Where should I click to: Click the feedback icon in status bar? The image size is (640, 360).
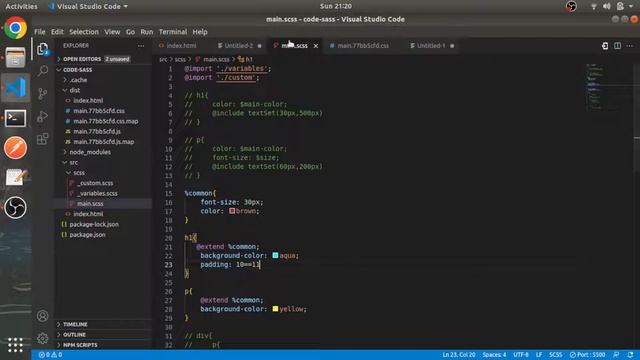[x=616, y=355]
